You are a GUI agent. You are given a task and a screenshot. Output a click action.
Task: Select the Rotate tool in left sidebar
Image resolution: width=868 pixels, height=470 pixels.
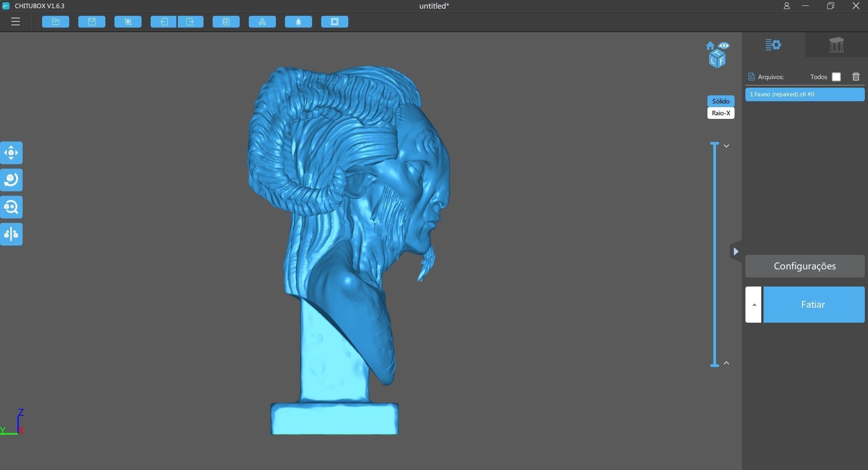click(11, 180)
